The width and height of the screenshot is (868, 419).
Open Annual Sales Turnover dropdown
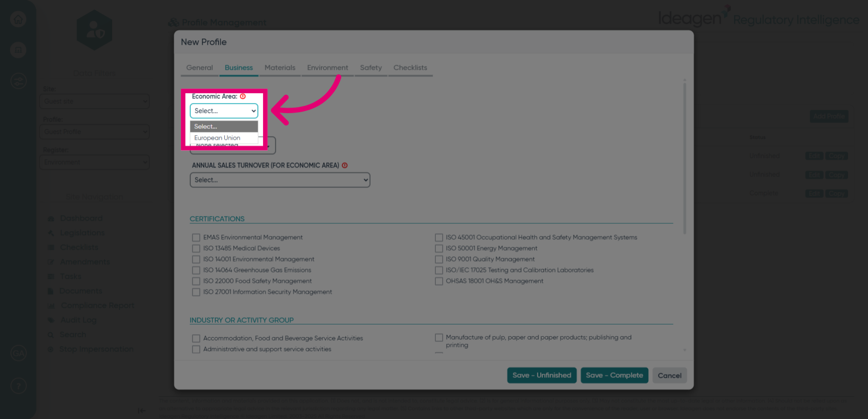280,180
